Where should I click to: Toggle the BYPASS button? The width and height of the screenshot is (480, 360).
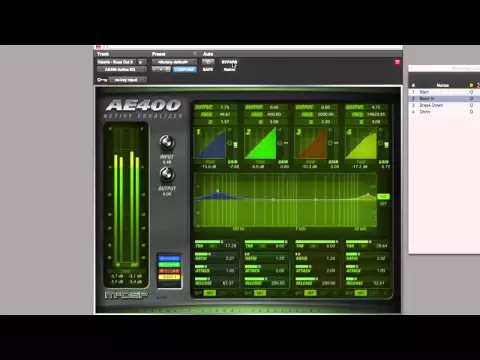tap(229, 62)
